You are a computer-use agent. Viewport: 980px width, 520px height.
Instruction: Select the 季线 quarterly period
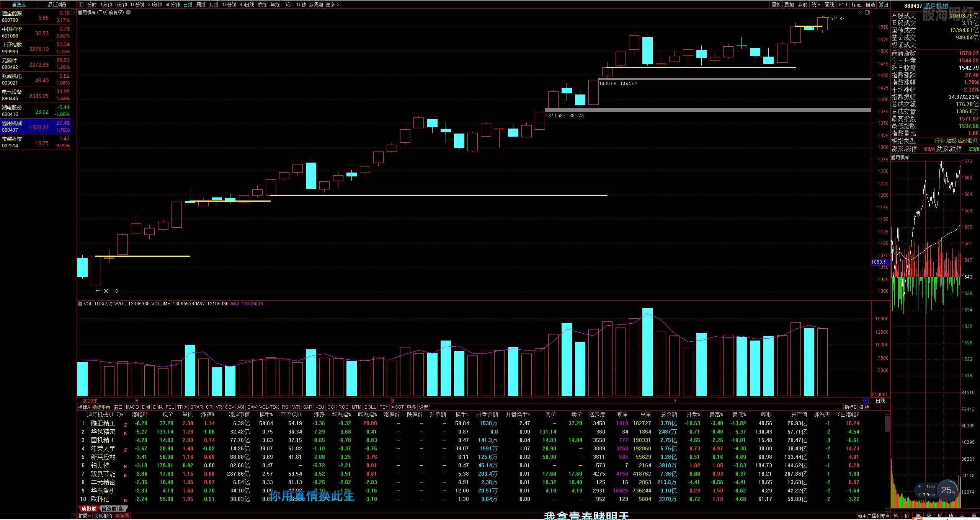point(262,5)
